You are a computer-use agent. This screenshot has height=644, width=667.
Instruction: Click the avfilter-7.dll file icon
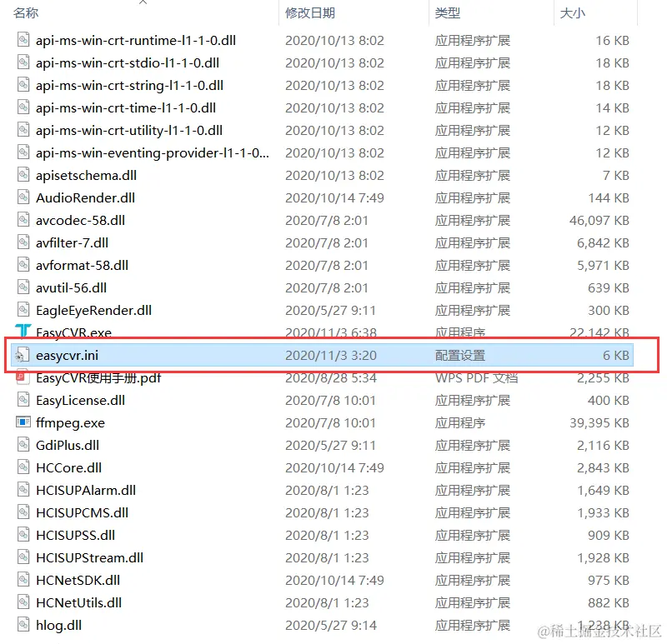click(x=23, y=242)
